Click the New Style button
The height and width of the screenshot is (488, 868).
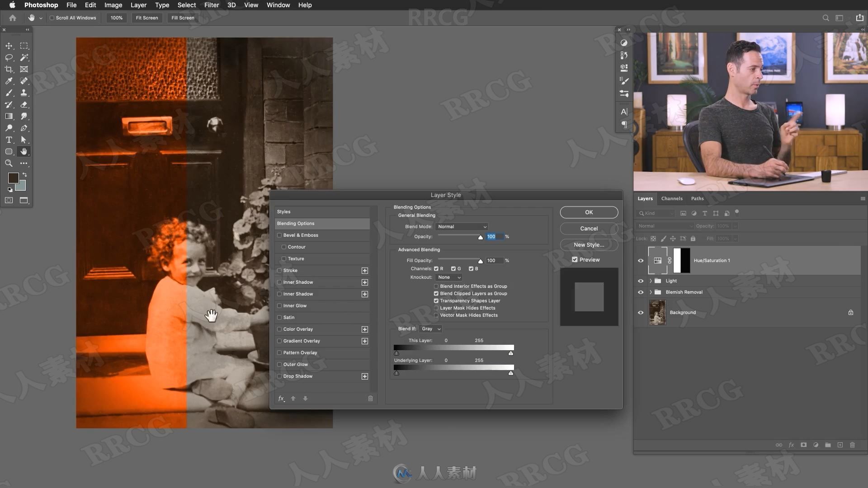point(589,245)
